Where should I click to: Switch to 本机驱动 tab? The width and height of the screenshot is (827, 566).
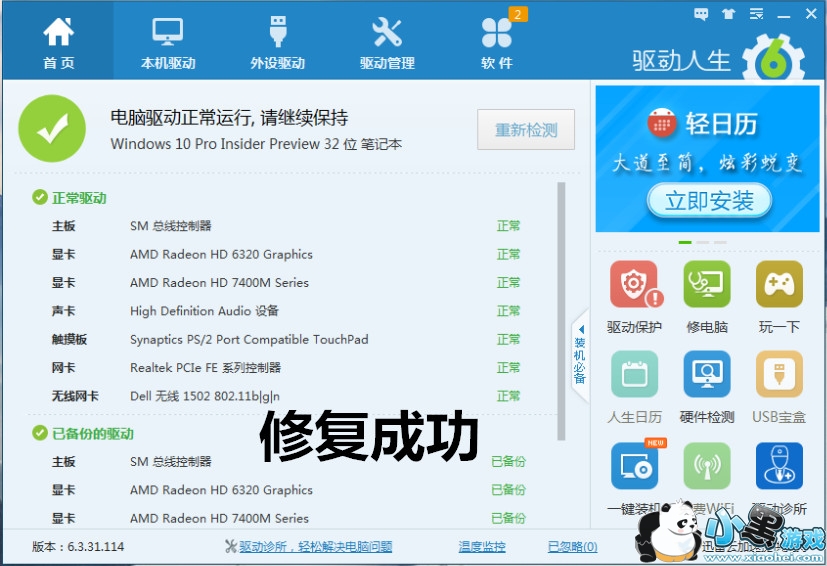(x=168, y=42)
